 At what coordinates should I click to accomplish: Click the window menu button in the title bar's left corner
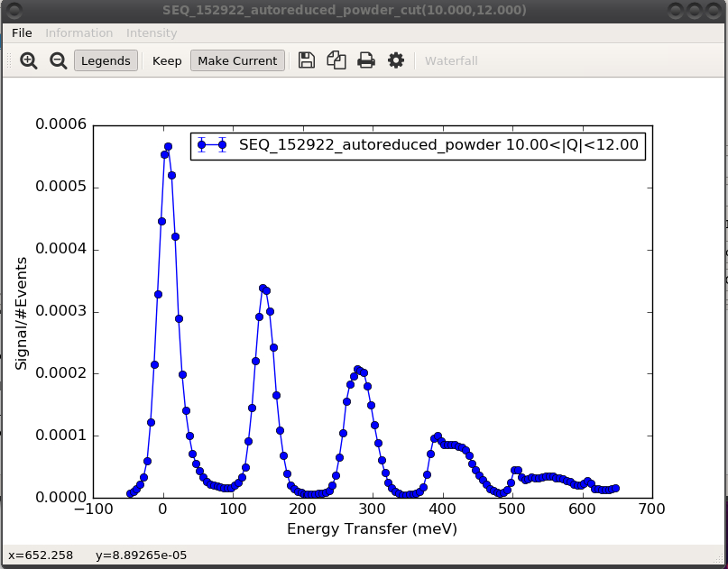coord(12,10)
